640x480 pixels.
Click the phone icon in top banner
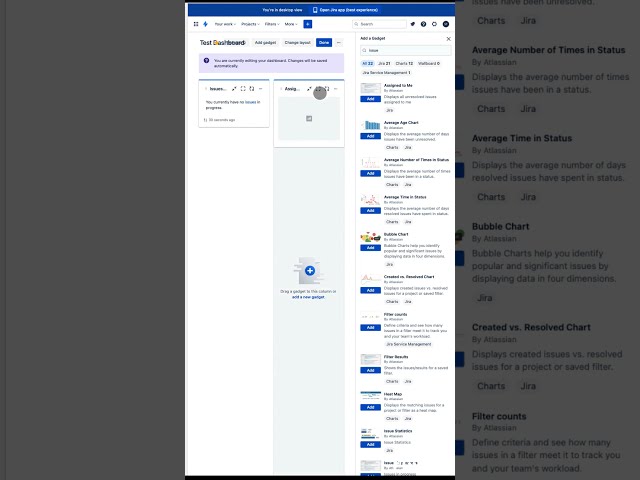pos(315,10)
